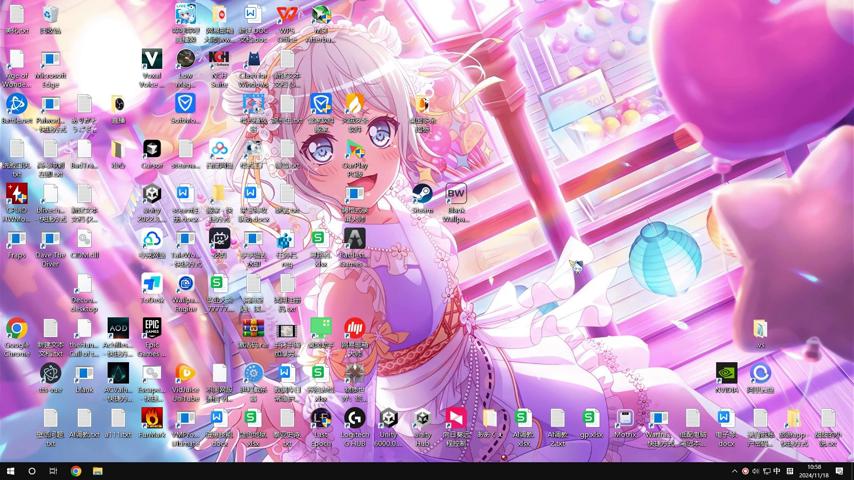This screenshot has width=854, height=480.
Task: Expand the hidden system tray icons
Action: 734,471
